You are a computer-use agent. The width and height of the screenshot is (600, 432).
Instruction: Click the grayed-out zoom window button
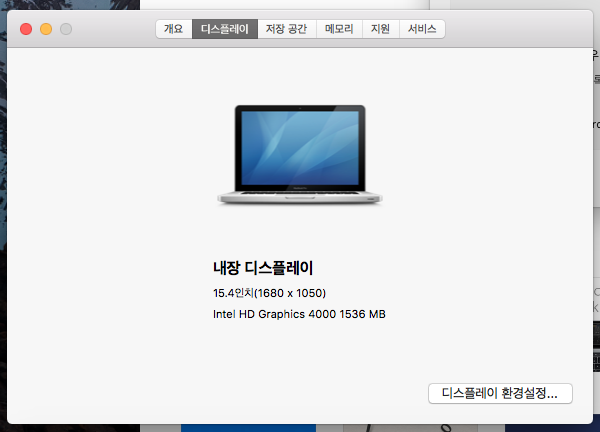click(x=66, y=30)
